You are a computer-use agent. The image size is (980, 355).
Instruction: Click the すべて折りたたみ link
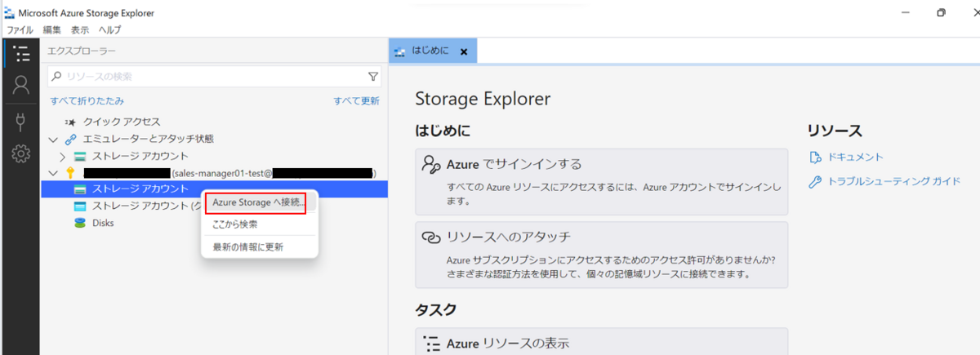pos(87,101)
